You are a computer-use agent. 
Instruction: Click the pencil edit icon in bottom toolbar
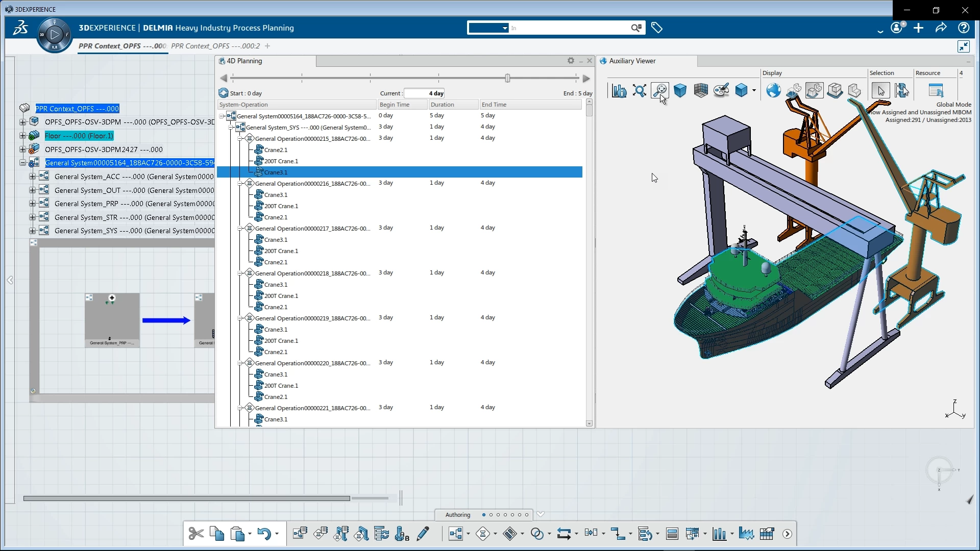coord(423,534)
